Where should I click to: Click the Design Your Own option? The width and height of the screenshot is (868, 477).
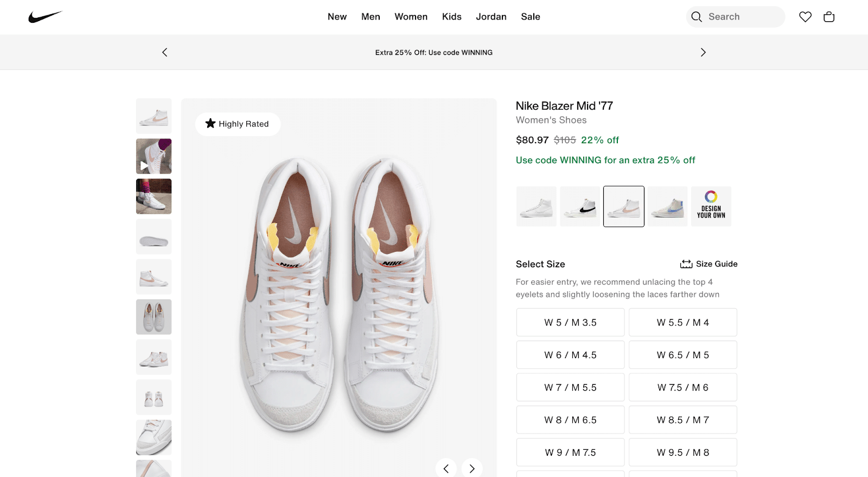(711, 206)
